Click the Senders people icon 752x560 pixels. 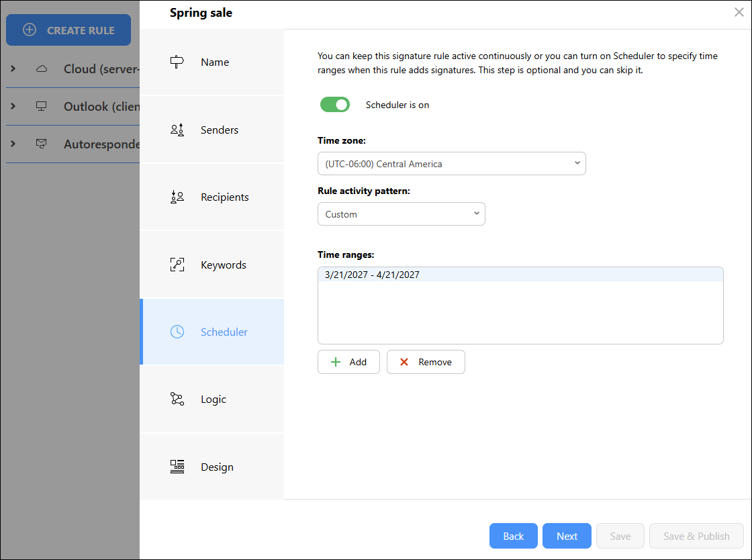[x=177, y=130]
